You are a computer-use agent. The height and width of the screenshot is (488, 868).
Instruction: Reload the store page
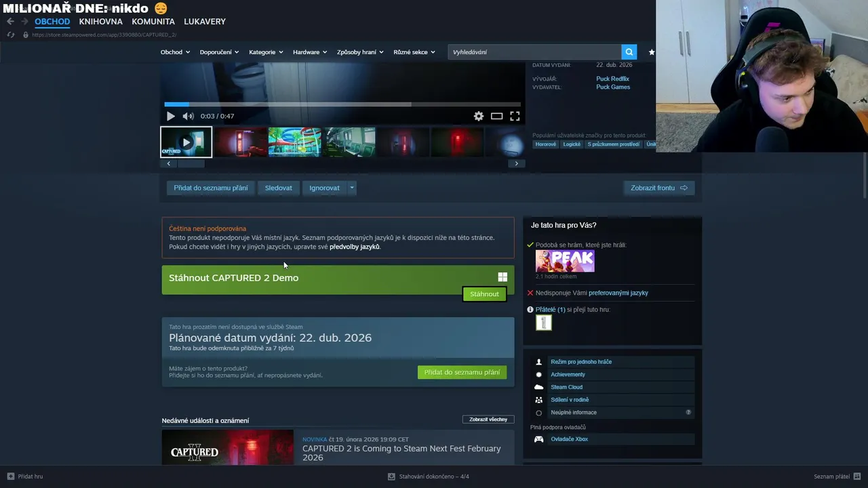click(10, 35)
